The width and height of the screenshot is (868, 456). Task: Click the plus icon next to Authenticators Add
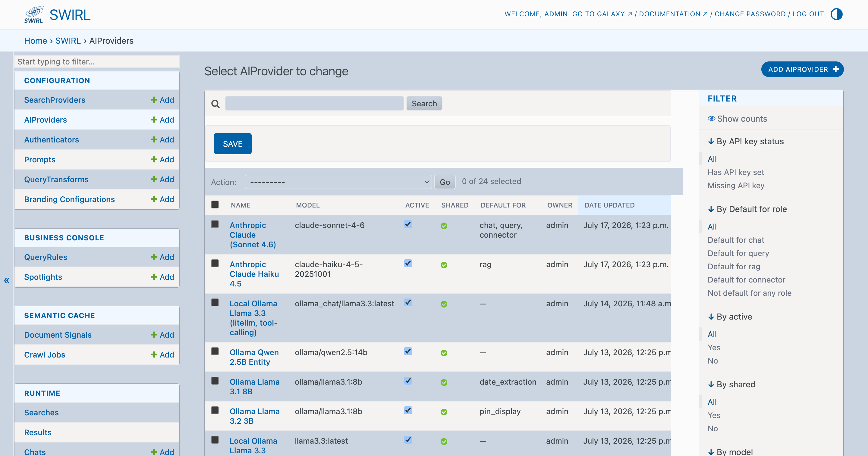point(154,139)
